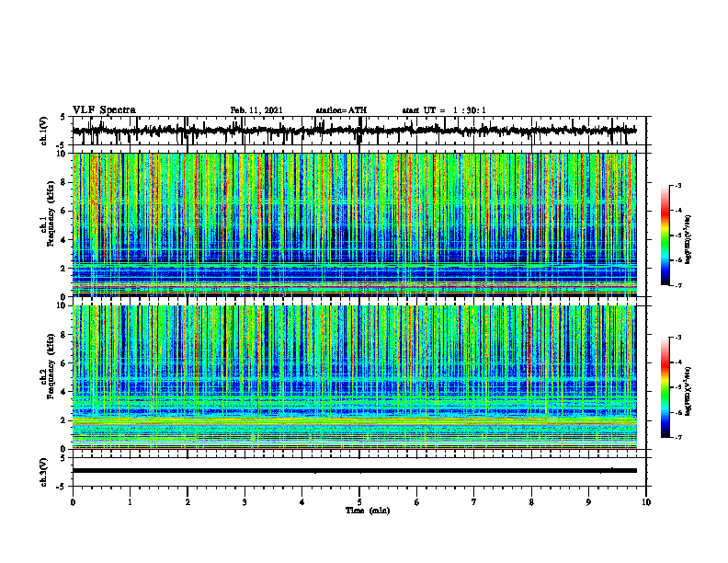Image resolution: width=728 pixels, height=563 pixels.
Task: Click time axis tick label "7"
Action: [x=474, y=502]
